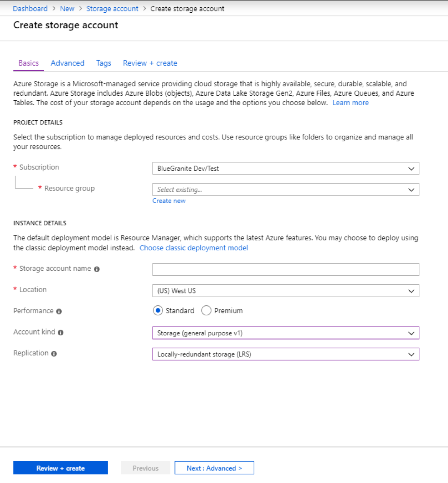This screenshot has width=448, height=483.
Task: Select the Standard performance radio button
Action: point(157,310)
